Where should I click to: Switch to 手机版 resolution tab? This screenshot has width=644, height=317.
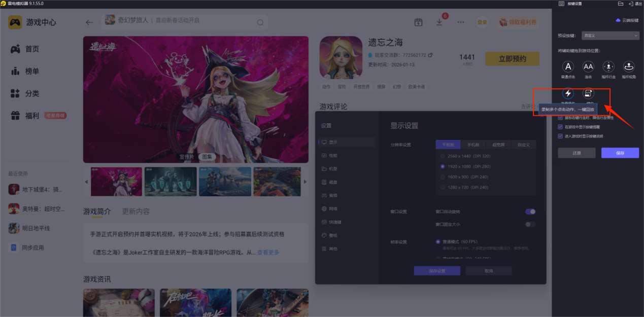click(x=473, y=145)
